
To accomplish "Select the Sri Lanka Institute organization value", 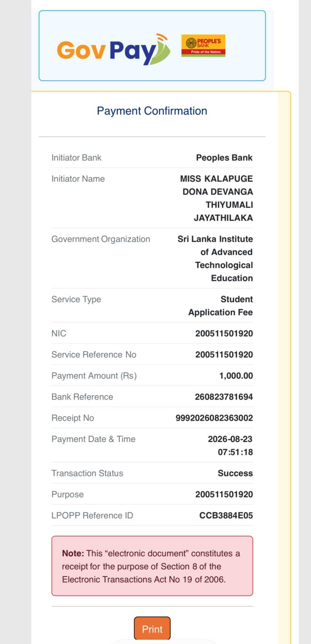I will (x=215, y=259).
